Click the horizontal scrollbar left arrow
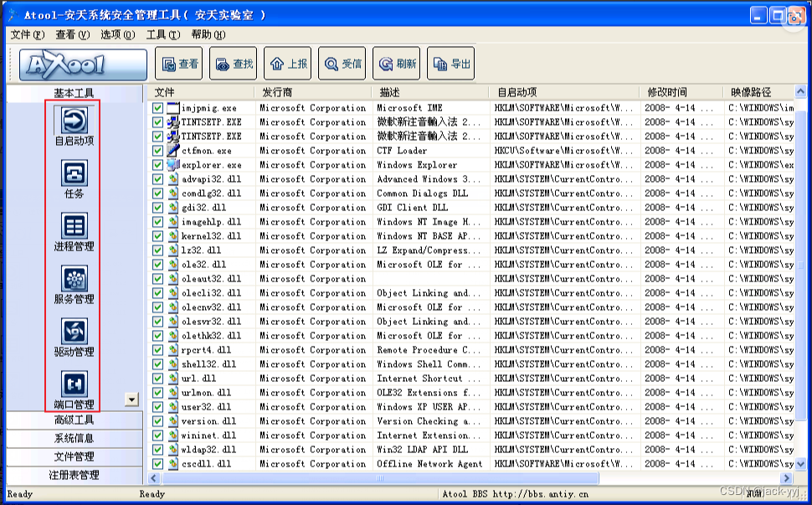The width and height of the screenshot is (812, 505). 154,478
